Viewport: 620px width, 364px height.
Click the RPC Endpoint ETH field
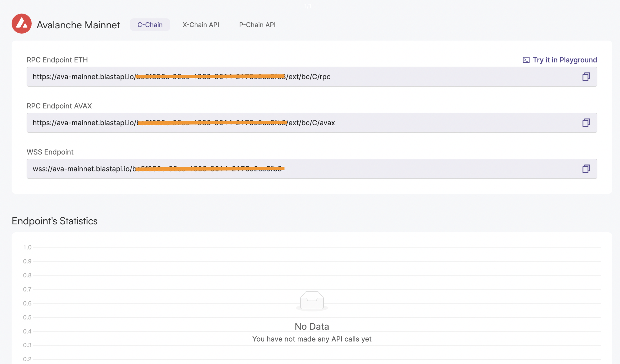(x=312, y=77)
